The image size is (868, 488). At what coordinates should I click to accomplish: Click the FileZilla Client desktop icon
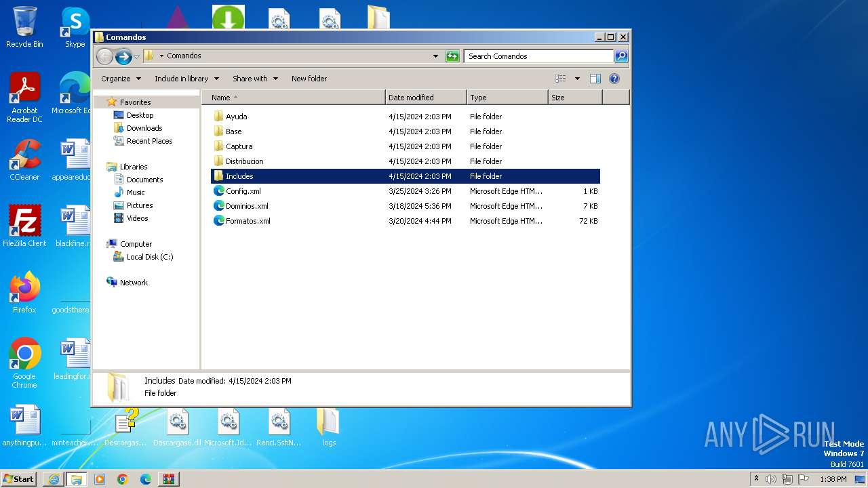[x=24, y=226]
